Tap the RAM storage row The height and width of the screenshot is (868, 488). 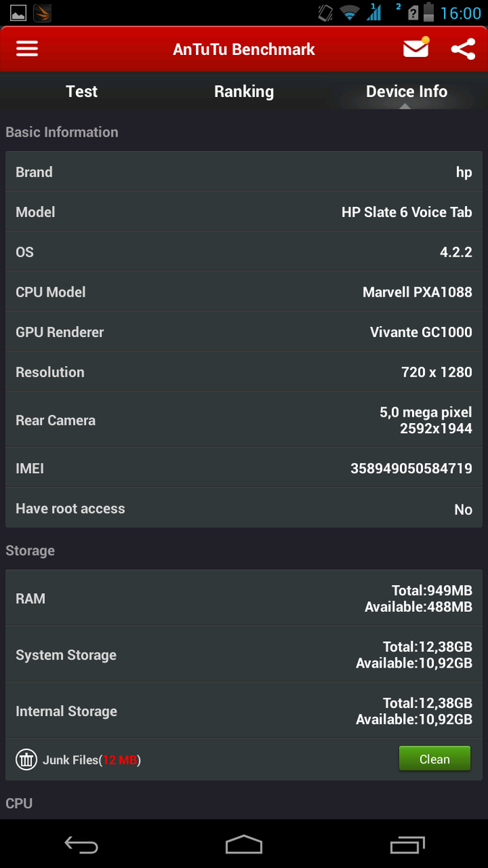coord(244,599)
